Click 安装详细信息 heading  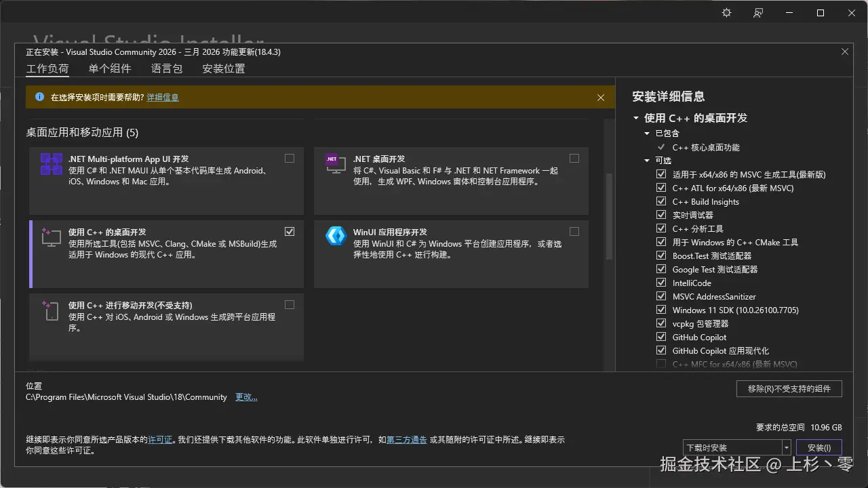coord(669,96)
